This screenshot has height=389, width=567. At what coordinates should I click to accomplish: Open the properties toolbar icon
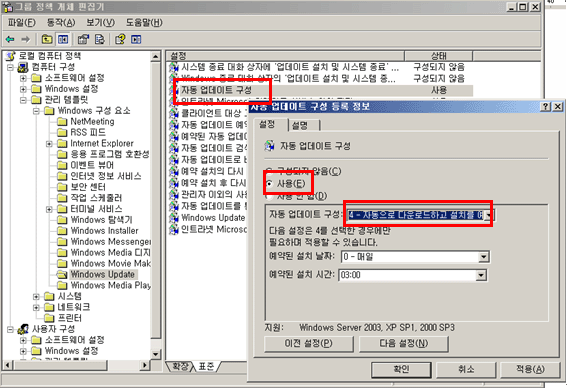click(83, 39)
